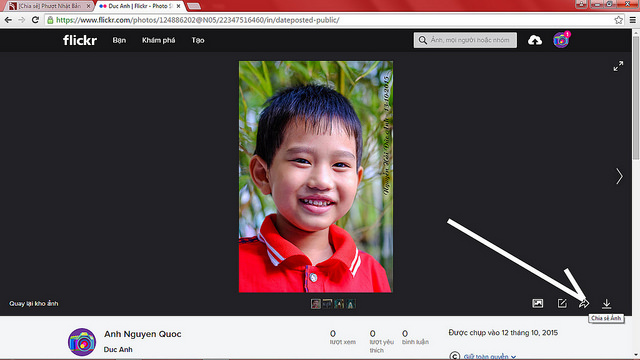
Task: Go to the next photo chevron
Action: coord(619,176)
